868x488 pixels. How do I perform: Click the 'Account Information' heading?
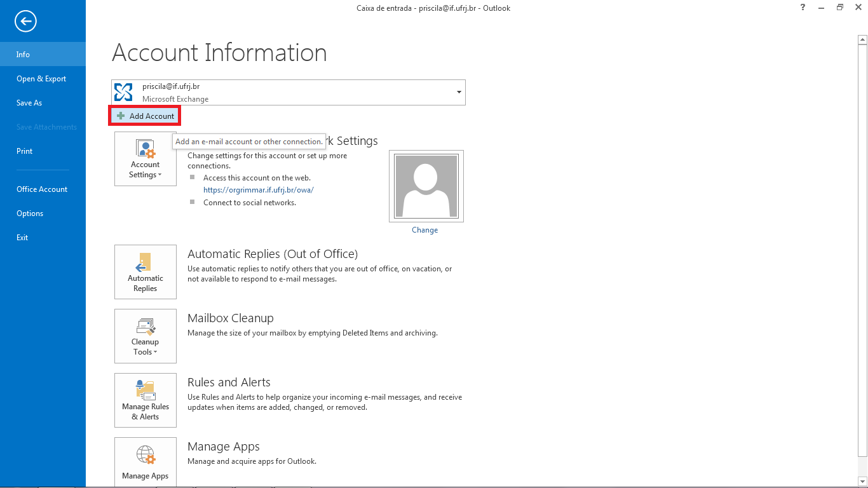220,53
